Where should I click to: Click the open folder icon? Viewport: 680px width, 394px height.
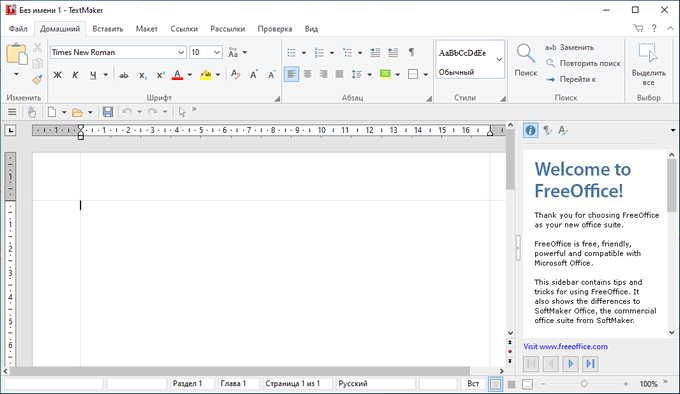pyautogui.click(x=77, y=113)
